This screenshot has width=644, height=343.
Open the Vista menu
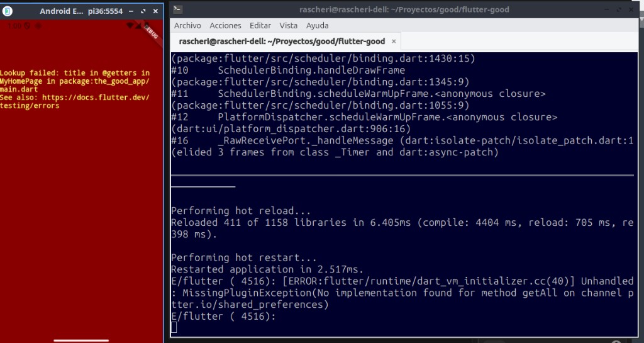288,25
